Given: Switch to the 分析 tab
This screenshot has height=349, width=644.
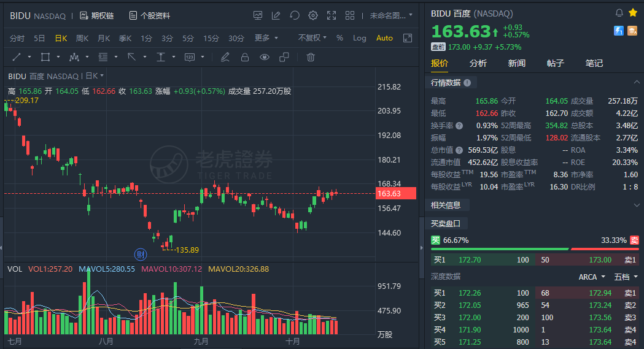Looking at the screenshot, I should (478, 63).
